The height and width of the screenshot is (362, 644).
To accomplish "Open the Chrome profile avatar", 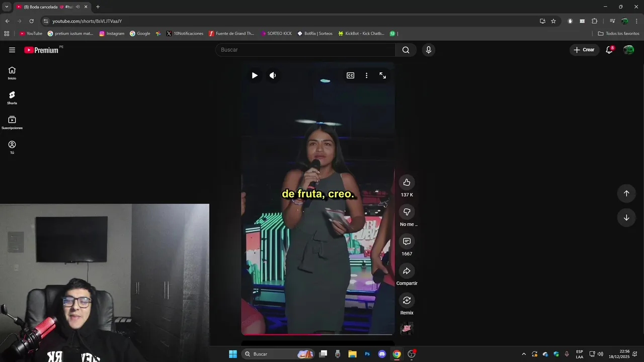I will pos(624,21).
